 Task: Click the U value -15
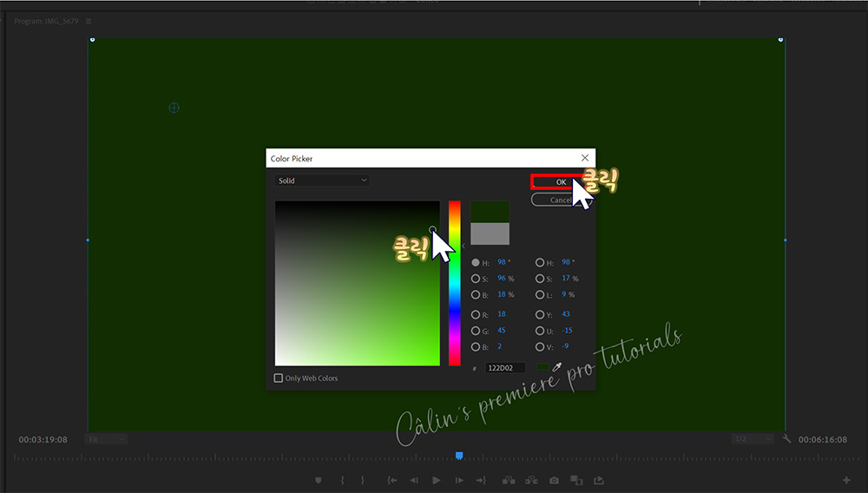567,331
